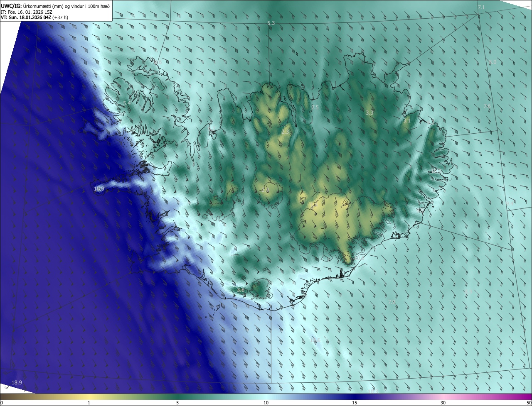Image resolution: width=532 pixels, height=406 pixels.
Task: Click the 50 tick on the color scale
Action: point(529,403)
